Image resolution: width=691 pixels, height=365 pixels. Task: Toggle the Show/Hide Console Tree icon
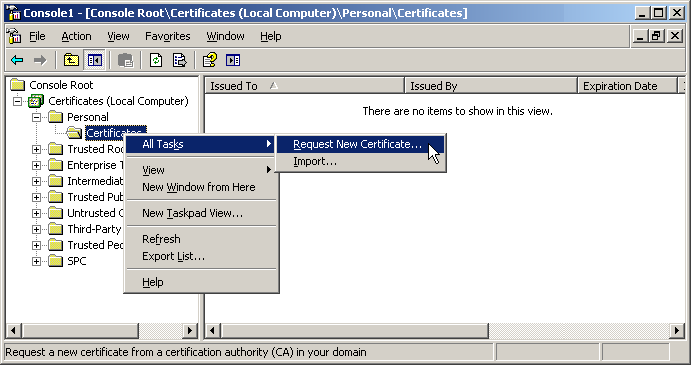[94, 60]
